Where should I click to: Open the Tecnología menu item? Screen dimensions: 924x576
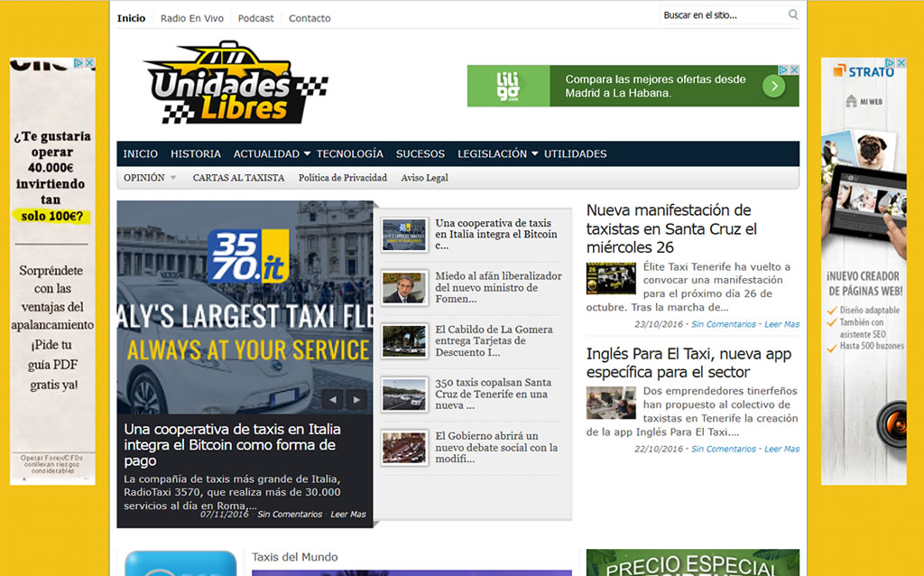(x=349, y=154)
